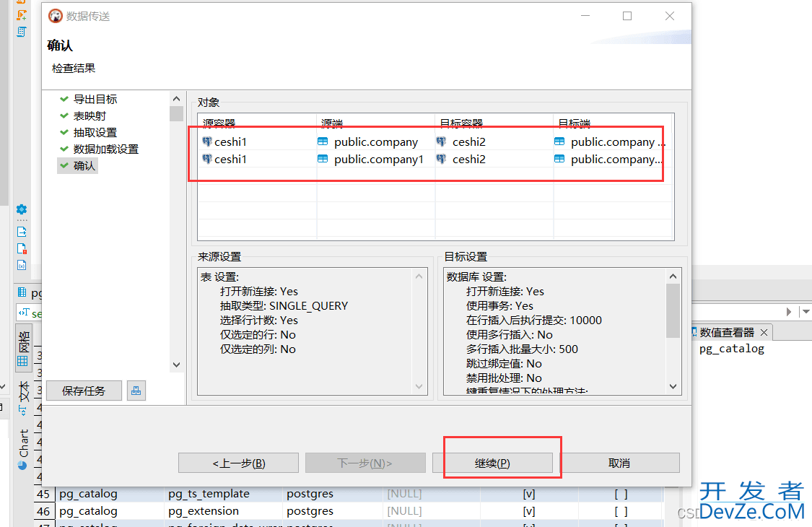Go to the 数据加载设置 wizard step
The width and height of the screenshot is (812, 527).
(x=106, y=149)
